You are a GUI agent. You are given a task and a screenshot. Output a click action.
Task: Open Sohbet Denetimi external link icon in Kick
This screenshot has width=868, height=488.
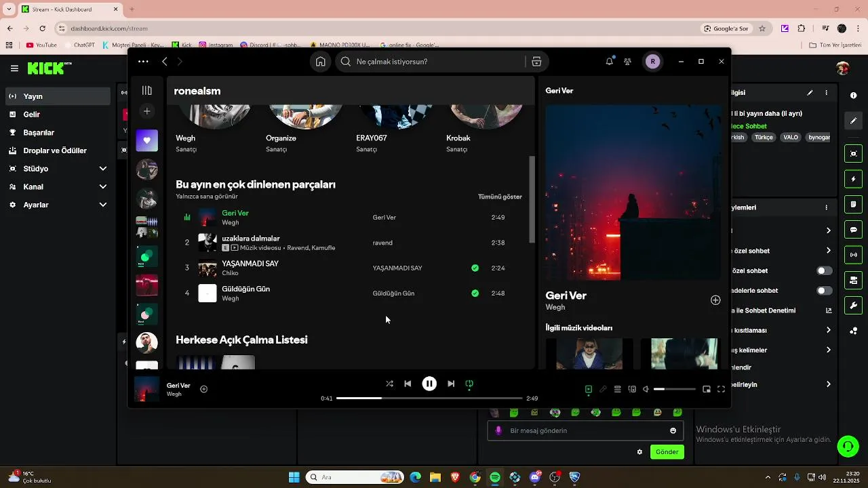click(x=829, y=310)
